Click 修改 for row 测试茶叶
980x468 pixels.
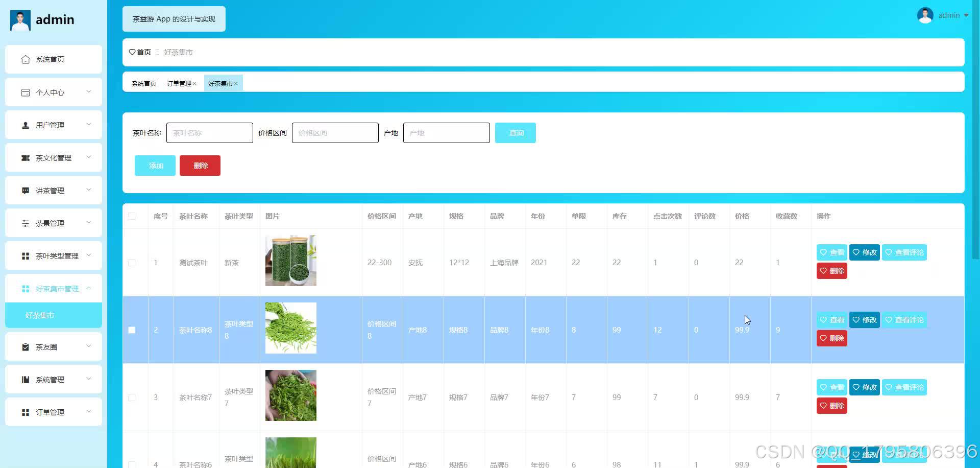point(865,252)
